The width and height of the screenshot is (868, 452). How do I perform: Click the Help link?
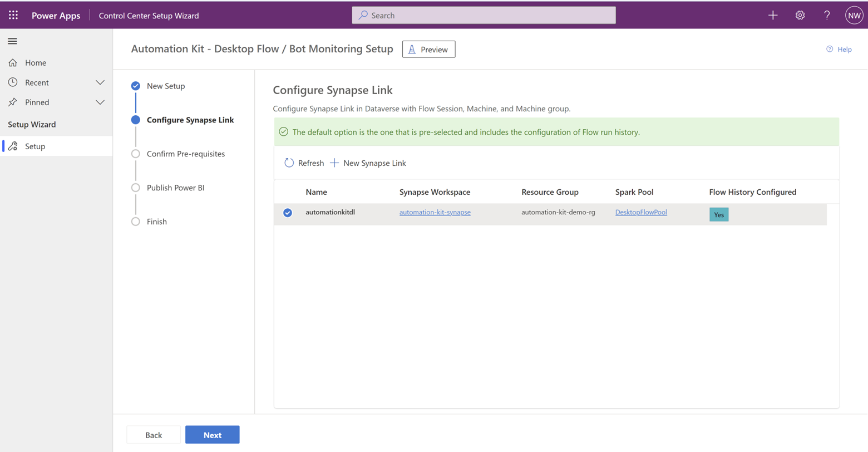839,49
